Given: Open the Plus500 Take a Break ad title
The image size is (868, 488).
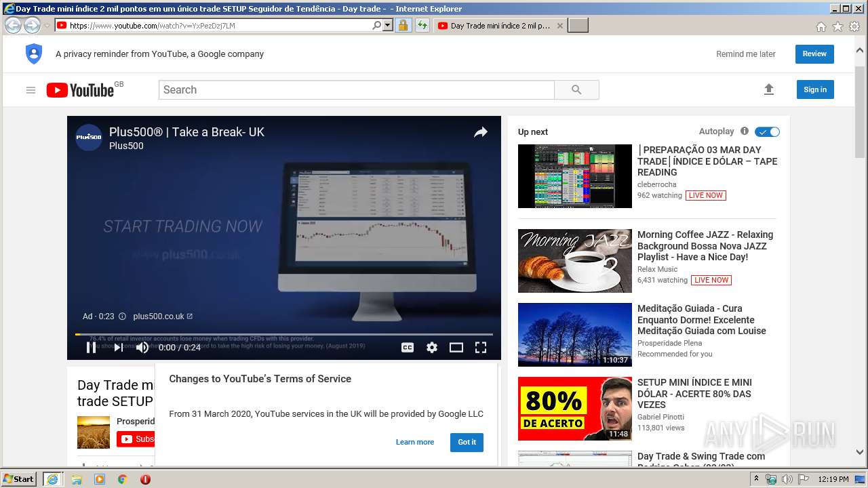Looking at the screenshot, I should [186, 132].
